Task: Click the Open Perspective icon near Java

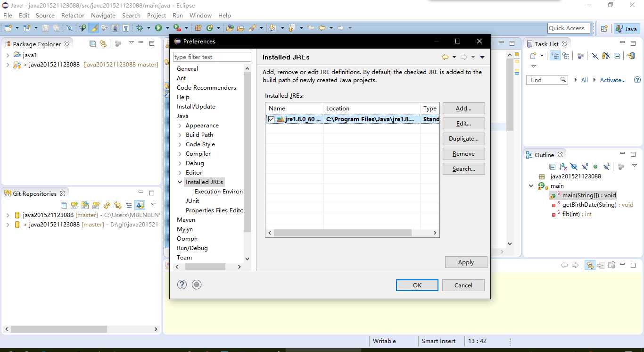Action: click(x=604, y=28)
